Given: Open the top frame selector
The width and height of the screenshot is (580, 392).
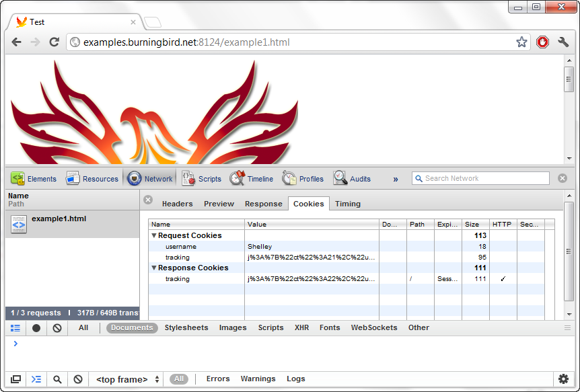Looking at the screenshot, I should pos(124,379).
